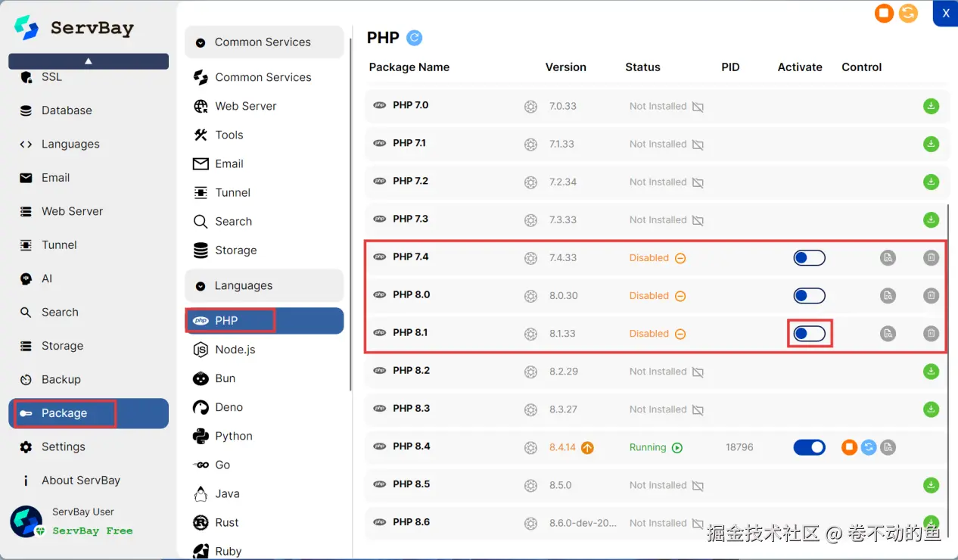Open settings gear for PHP 8.4
This screenshot has height=560, width=958.
coord(530,447)
